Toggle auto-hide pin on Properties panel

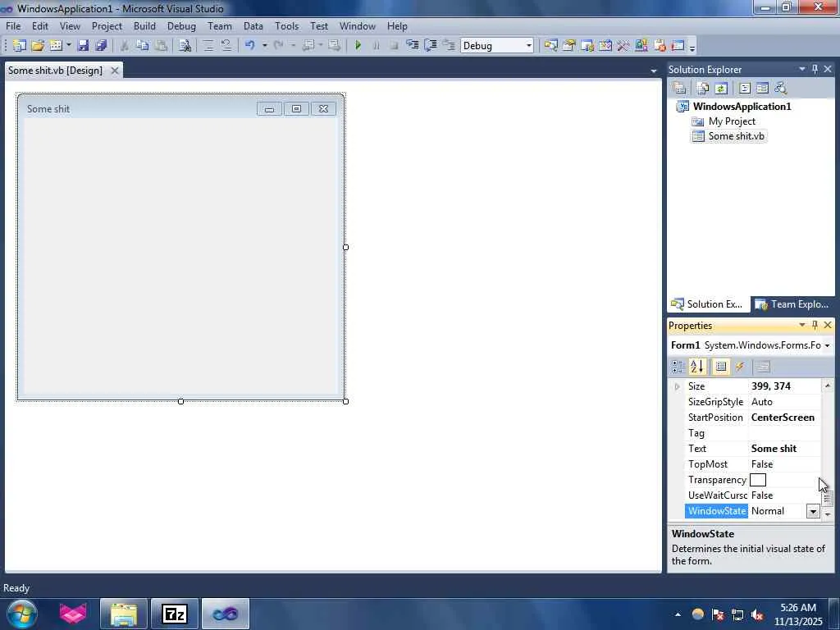pyautogui.click(x=815, y=325)
